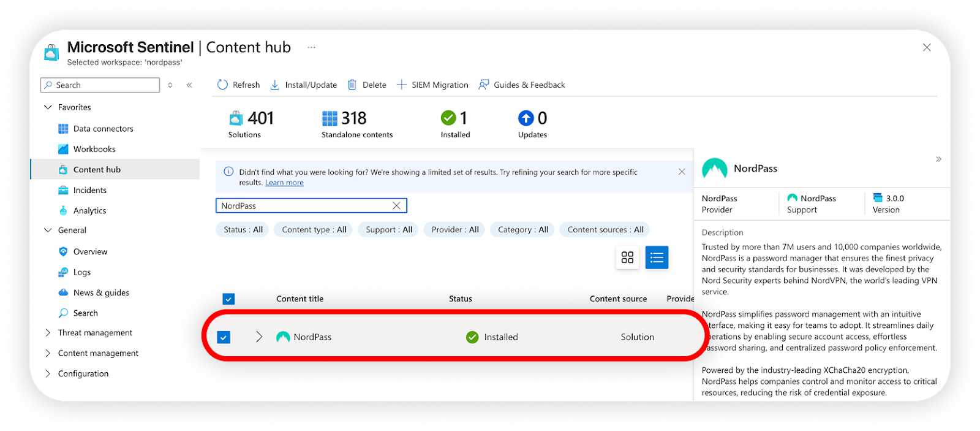The height and width of the screenshot is (431, 980).
Task: Open the Support : All filter
Action: (389, 230)
